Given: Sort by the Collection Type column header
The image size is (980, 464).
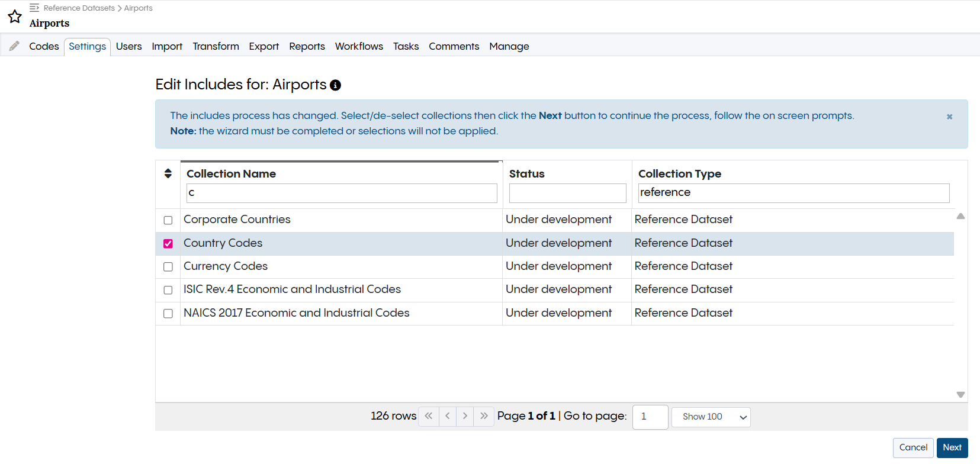Looking at the screenshot, I should click(679, 173).
